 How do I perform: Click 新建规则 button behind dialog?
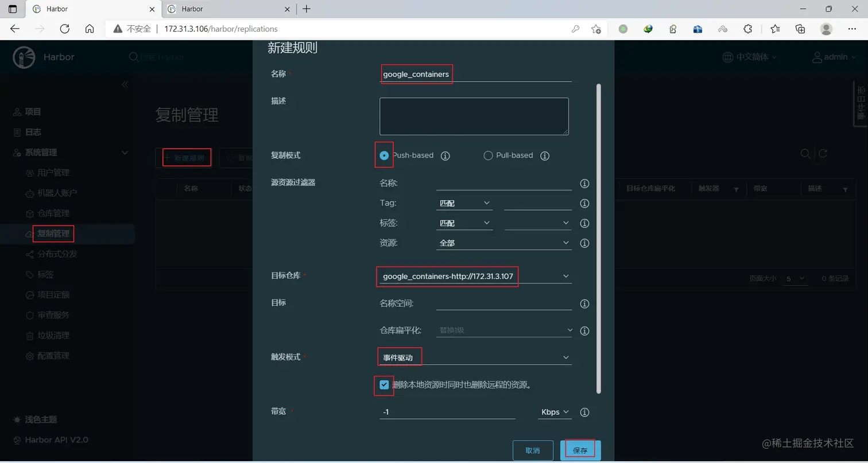[x=184, y=158]
